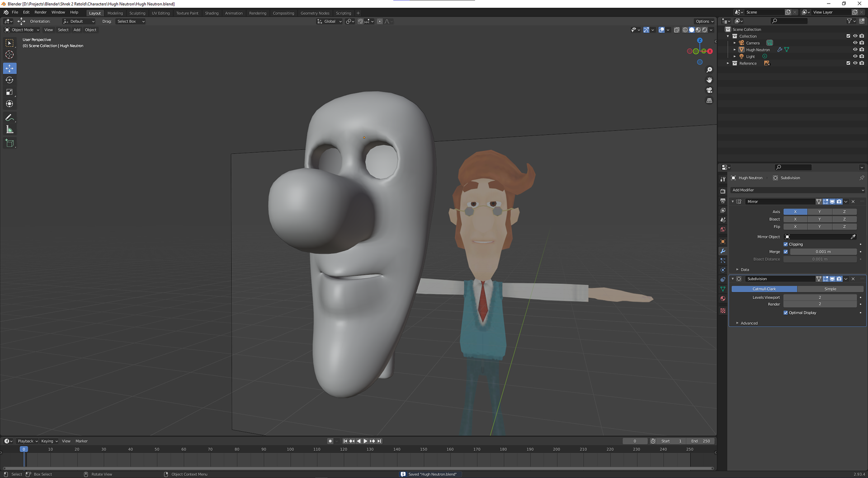
Task: Collapse the Subdivision modifier panel
Action: point(733,279)
